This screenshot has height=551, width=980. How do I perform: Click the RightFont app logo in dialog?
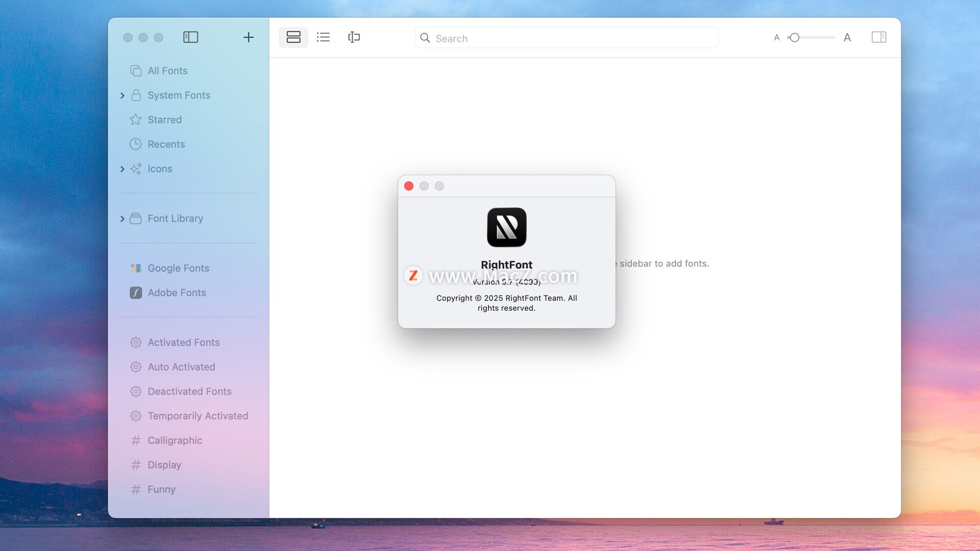(507, 227)
